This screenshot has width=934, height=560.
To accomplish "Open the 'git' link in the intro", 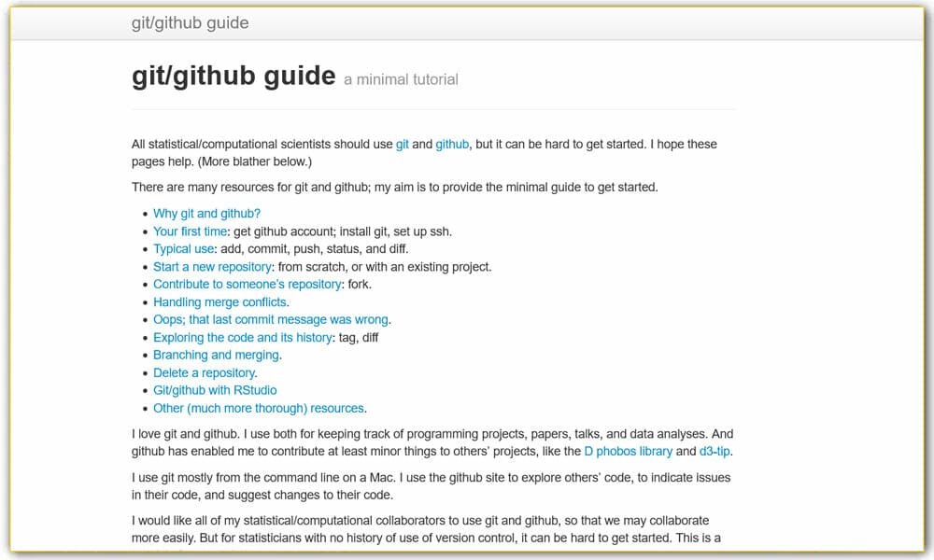I will coord(402,145).
